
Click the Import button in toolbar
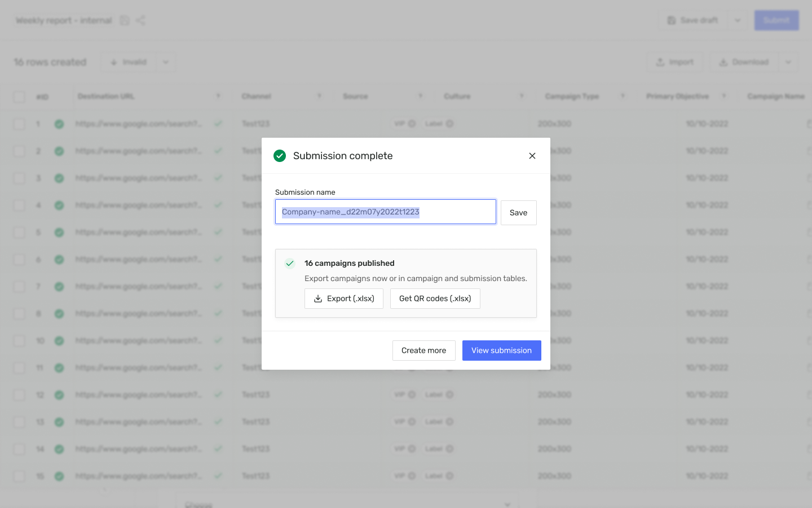(x=675, y=62)
